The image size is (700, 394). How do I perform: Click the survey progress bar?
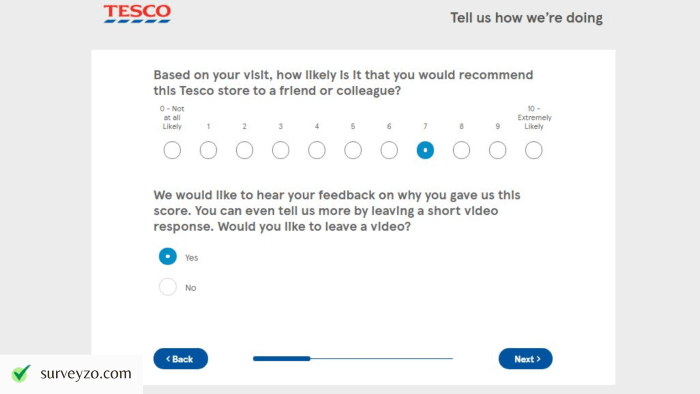coord(353,358)
